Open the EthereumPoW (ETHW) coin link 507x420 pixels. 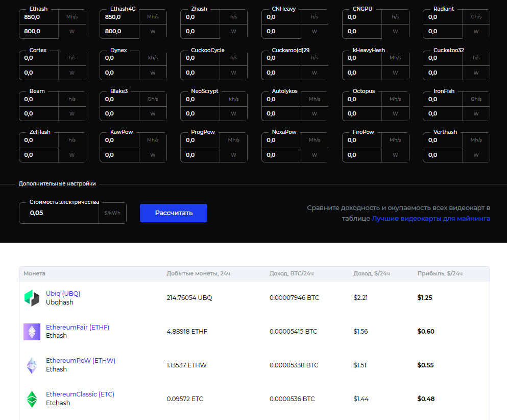[80, 360]
